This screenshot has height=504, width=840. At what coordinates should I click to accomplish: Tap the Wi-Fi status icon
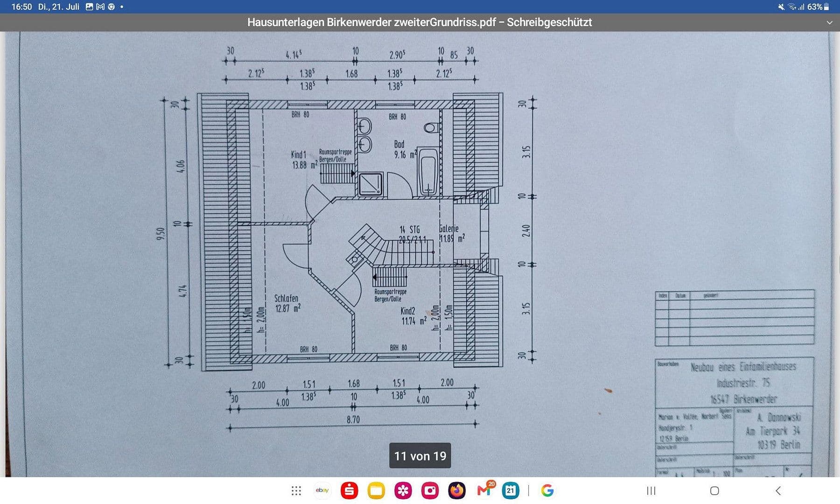click(792, 7)
